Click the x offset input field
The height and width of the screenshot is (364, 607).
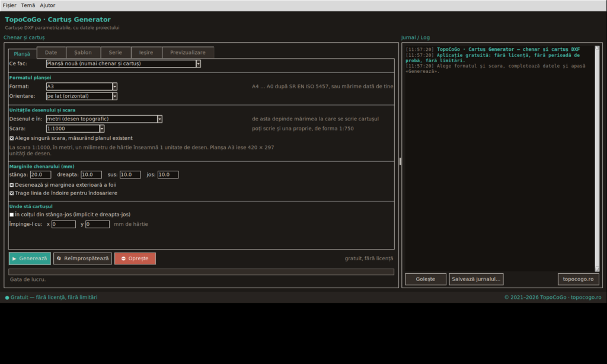pos(63,224)
